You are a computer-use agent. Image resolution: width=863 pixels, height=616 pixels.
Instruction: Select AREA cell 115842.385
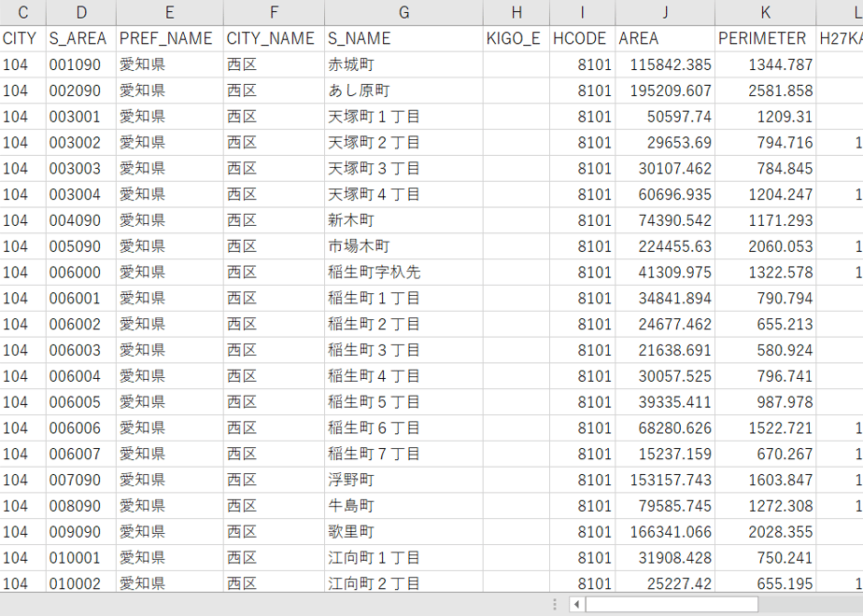pyautogui.click(x=665, y=65)
